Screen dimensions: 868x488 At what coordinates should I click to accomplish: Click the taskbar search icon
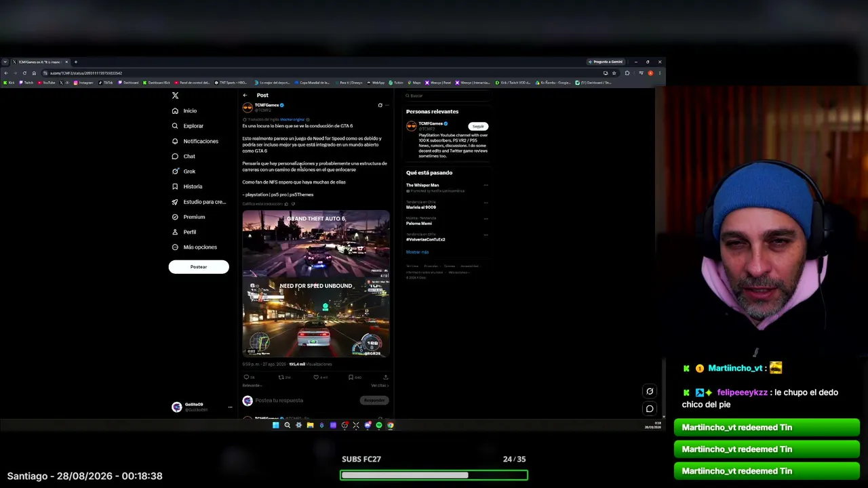point(287,426)
